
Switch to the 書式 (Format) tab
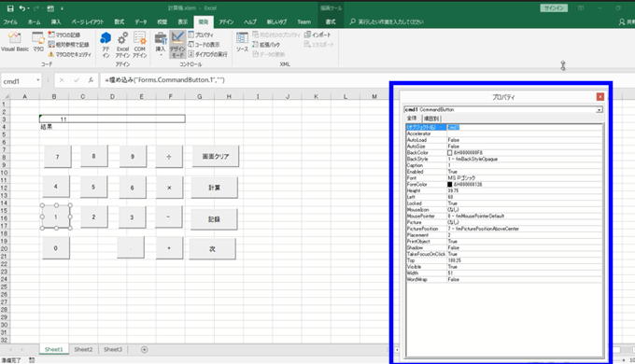coord(331,21)
